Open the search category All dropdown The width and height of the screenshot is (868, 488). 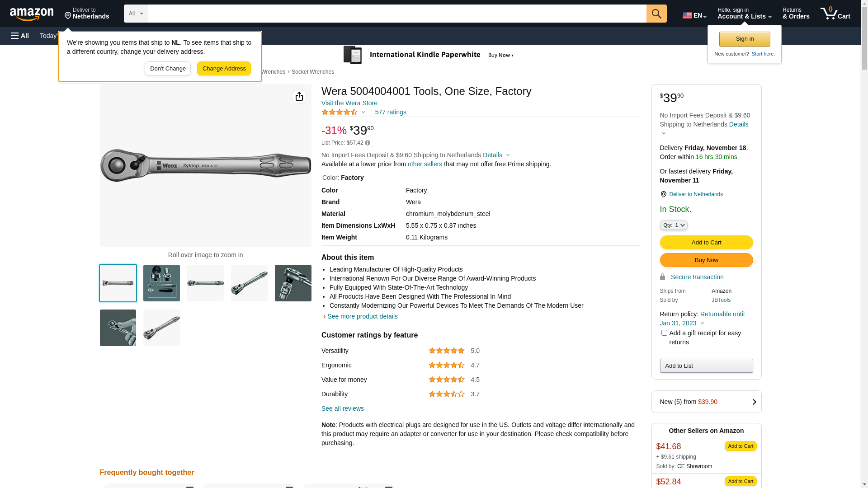(x=135, y=14)
